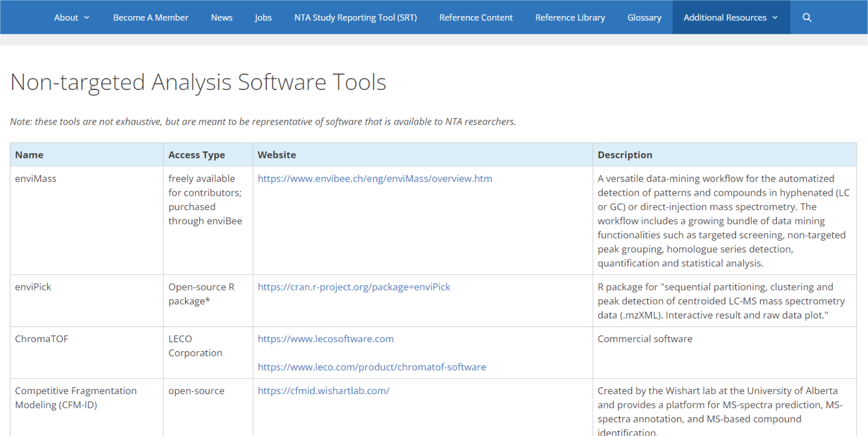This screenshot has height=436, width=868.
Task: Visit the cfmid.wishartlab.com link
Action: coord(323,391)
